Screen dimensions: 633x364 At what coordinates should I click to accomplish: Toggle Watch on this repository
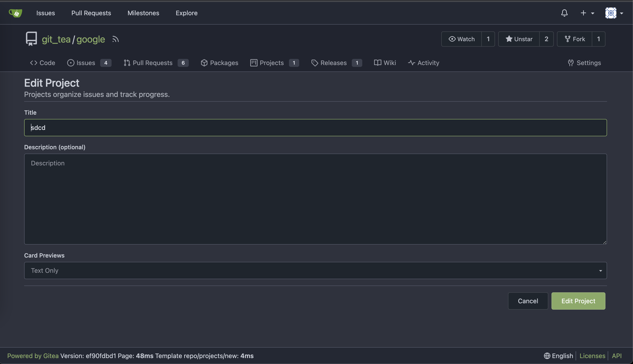click(461, 39)
